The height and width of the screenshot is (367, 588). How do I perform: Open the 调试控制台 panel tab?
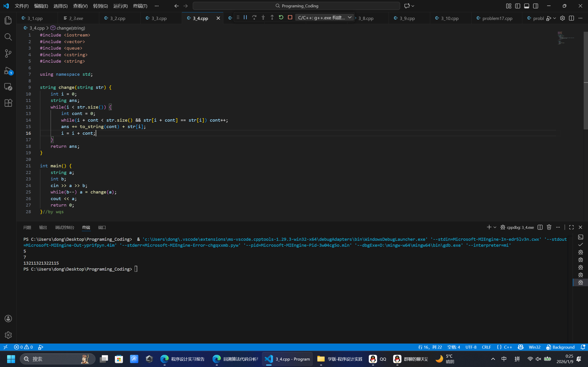click(64, 227)
